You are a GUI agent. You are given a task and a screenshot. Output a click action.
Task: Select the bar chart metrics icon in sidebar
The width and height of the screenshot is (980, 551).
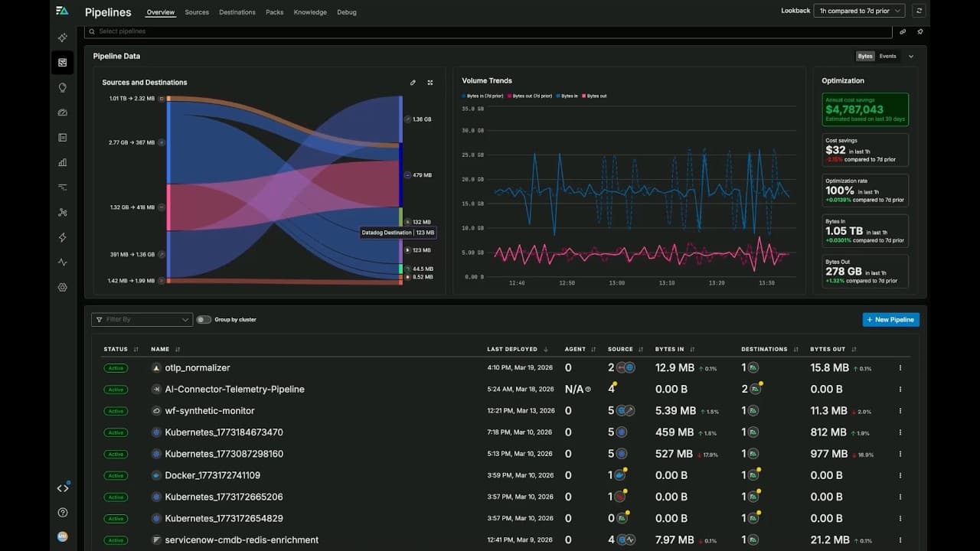coord(63,161)
